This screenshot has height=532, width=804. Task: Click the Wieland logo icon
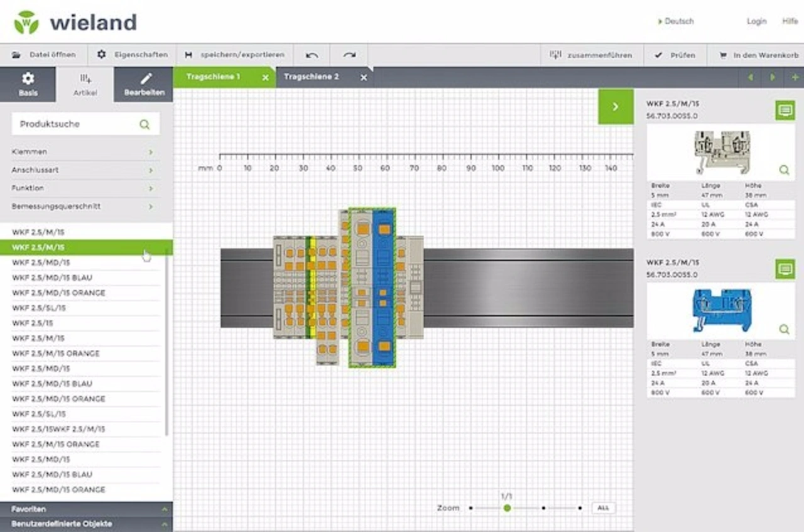point(26,22)
